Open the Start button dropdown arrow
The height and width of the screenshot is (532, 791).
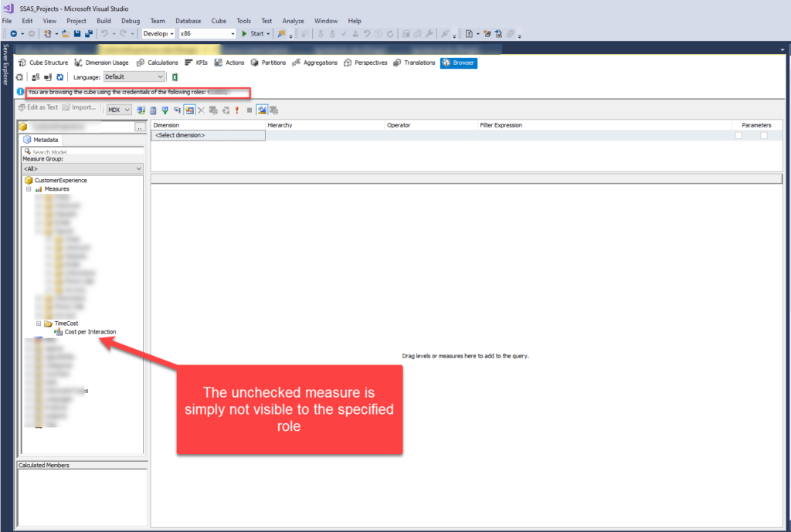point(268,34)
